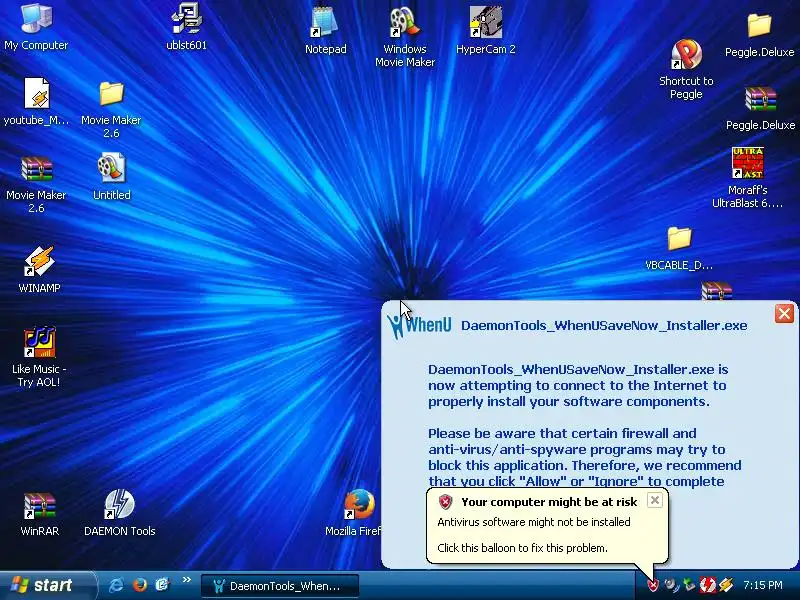Launch the Notepad shortcut
800x600 pixels.
(325, 30)
